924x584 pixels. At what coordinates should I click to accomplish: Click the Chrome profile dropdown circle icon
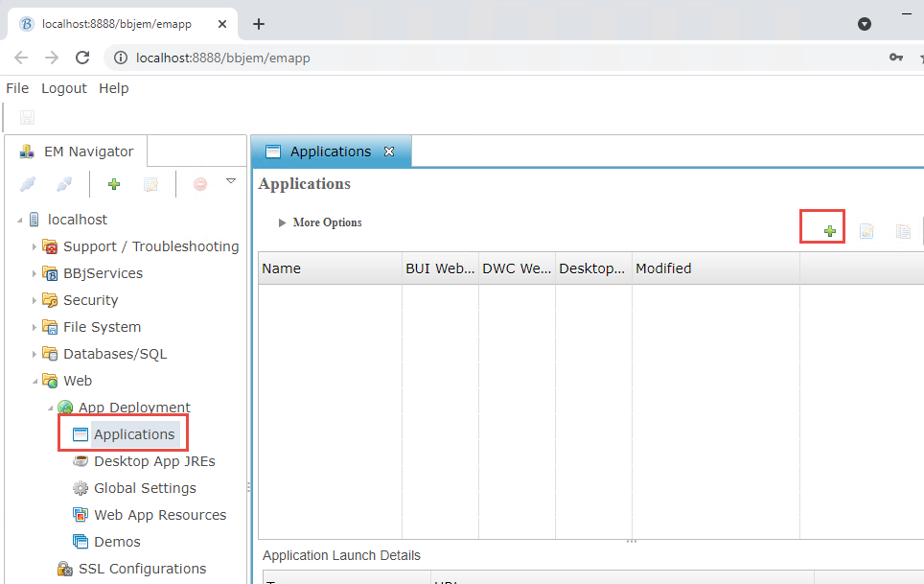tap(865, 24)
